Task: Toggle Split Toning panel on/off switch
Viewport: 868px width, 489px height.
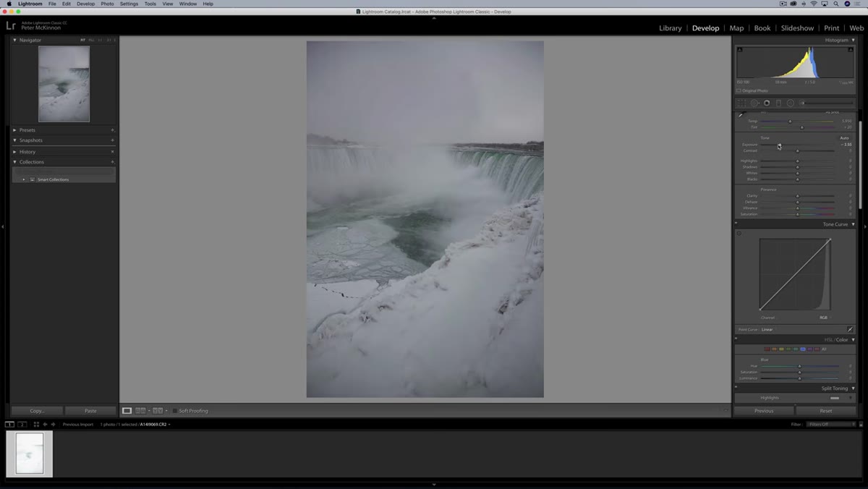Action: 736,388
